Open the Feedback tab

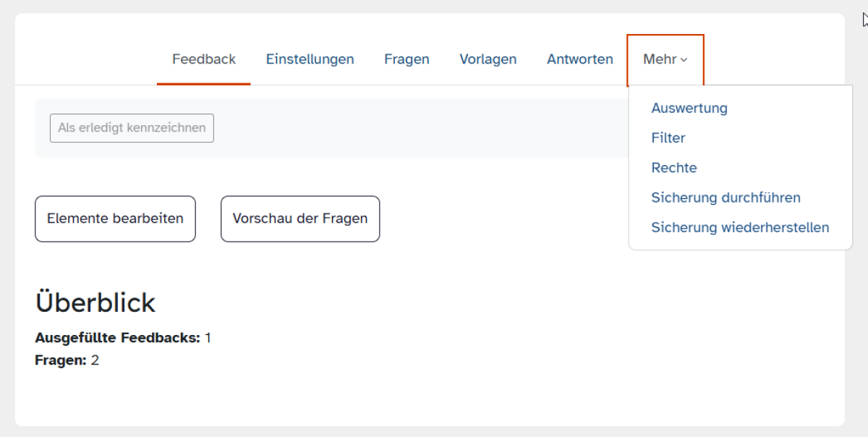pyautogui.click(x=204, y=59)
